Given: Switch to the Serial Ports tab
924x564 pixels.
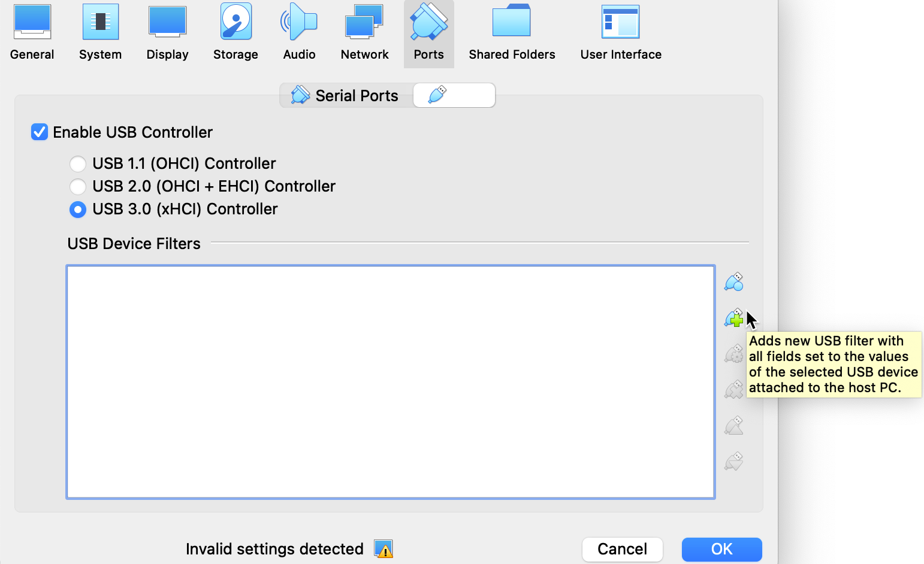Looking at the screenshot, I should pos(345,95).
